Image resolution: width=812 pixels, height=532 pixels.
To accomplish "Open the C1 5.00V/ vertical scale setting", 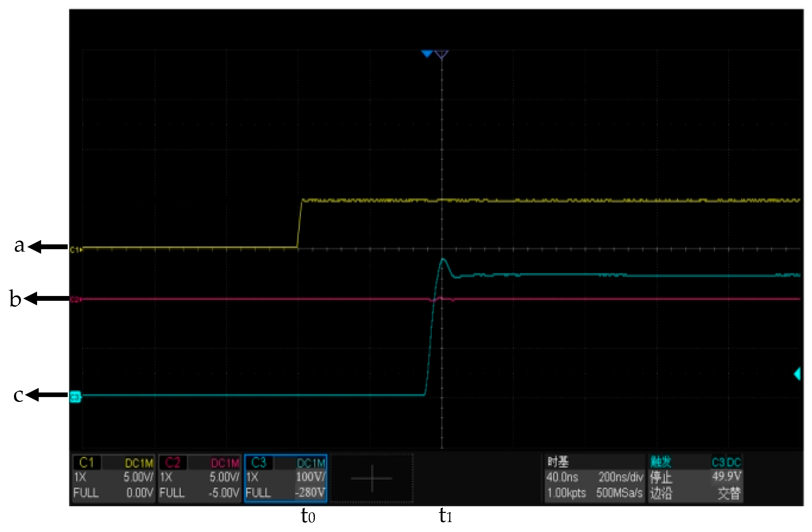I will click(x=138, y=477).
